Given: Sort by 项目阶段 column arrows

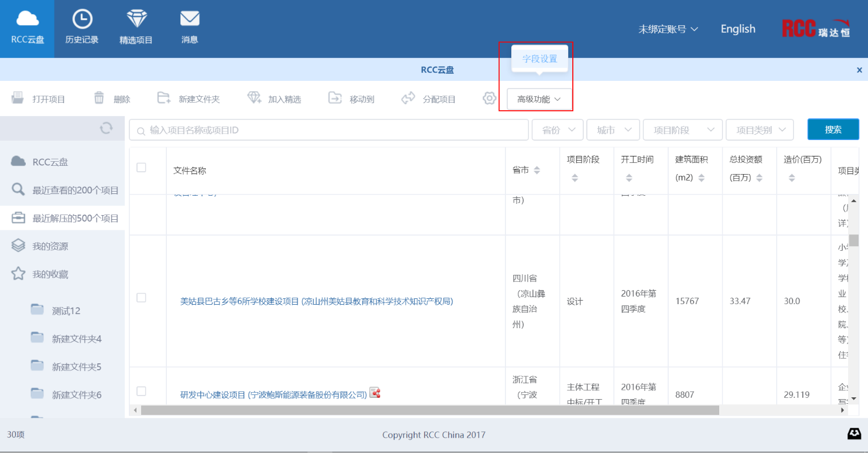Looking at the screenshot, I should [x=575, y=178].
